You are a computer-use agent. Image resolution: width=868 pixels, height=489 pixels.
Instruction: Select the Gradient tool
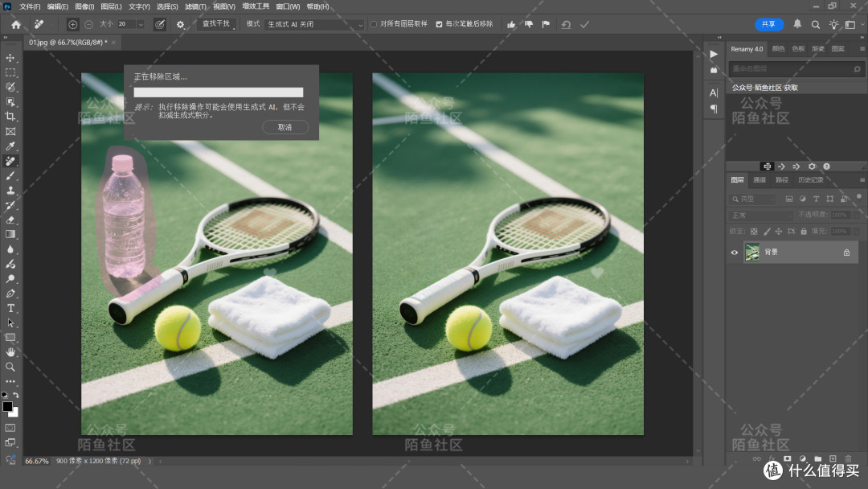tap(10, 234)
